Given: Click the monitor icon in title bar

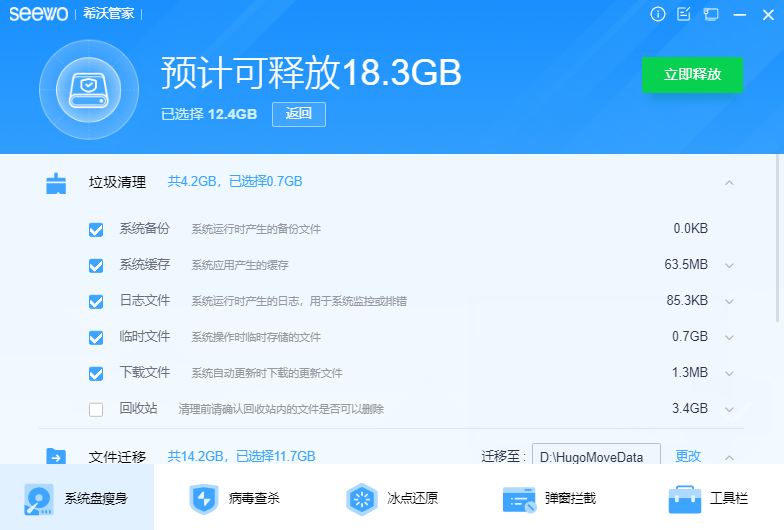Looking at the screenshot, I should tap(711, 14).
